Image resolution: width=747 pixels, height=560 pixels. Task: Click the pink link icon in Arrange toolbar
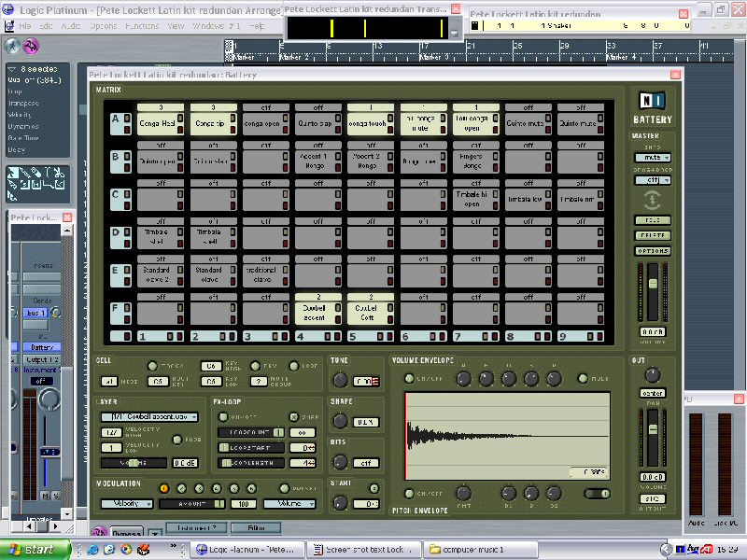[x=32, y=46]
